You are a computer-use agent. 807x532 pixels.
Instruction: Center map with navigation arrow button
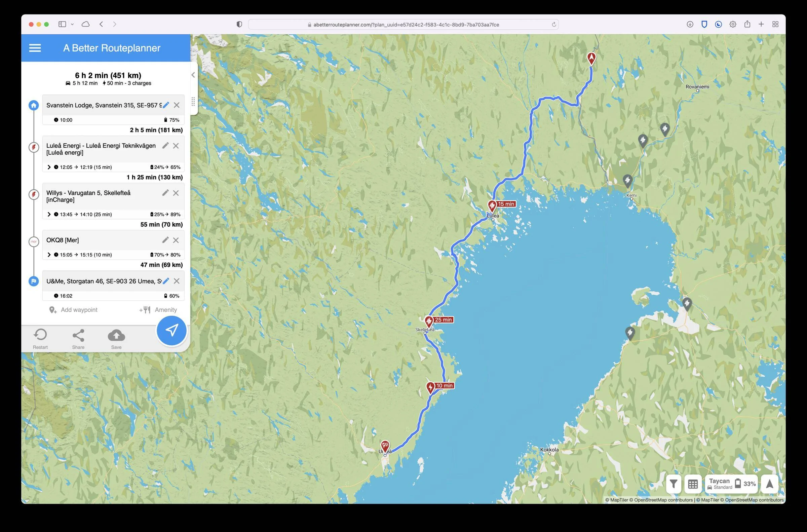pyautogui.click(x=769, y=484)
